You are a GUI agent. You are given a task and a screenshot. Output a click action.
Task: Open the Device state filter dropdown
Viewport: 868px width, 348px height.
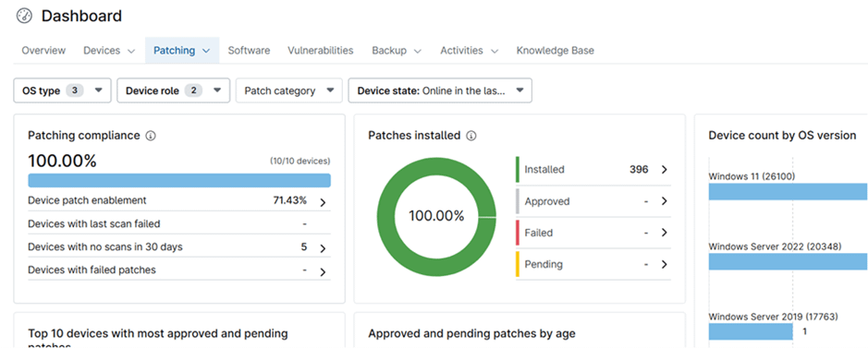pyautogui.click(x=440, y=90)
